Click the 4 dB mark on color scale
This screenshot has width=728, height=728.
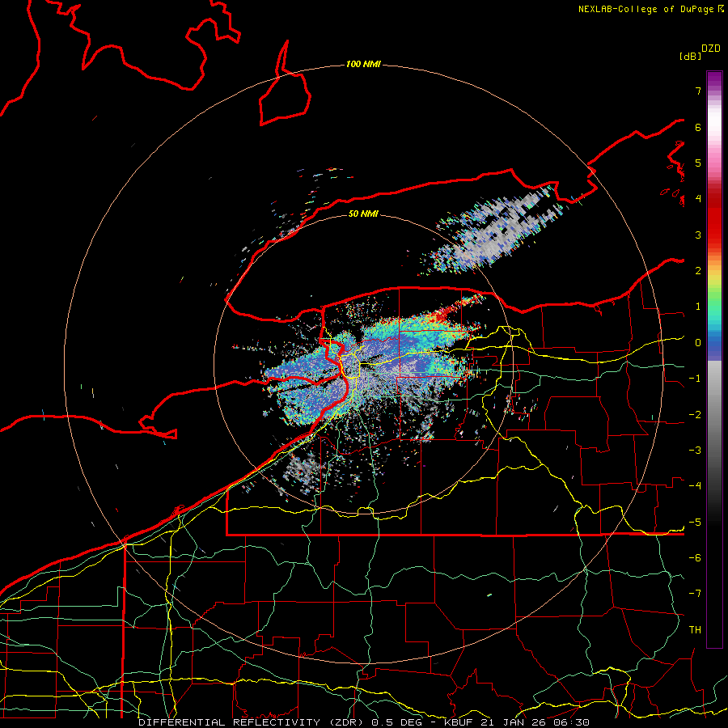(698, 199)
